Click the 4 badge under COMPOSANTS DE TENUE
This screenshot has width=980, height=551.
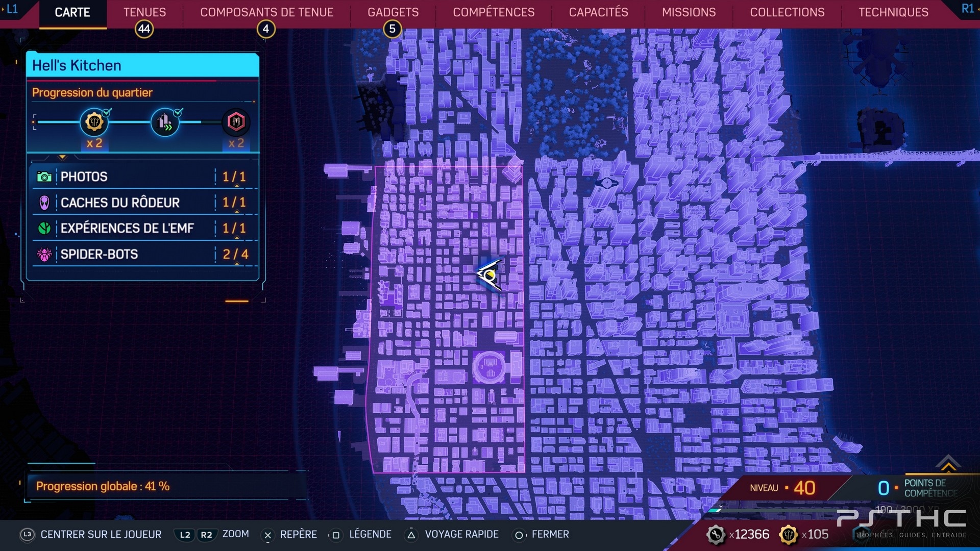coord(266,29)
